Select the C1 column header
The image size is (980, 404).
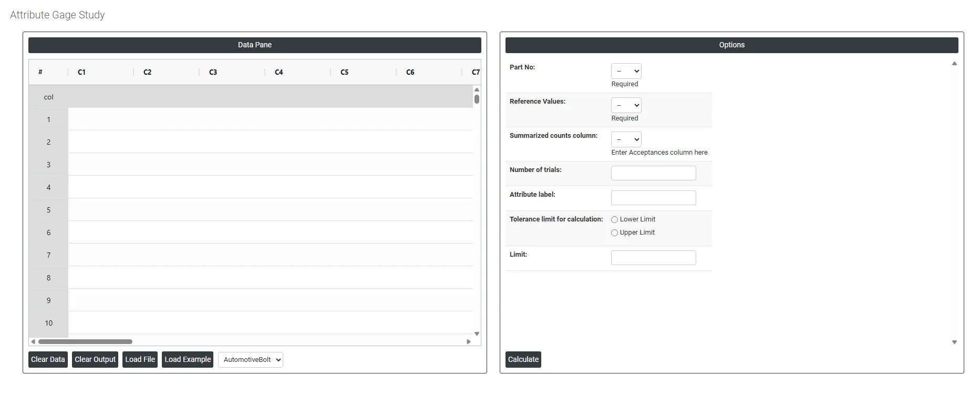click(x=101, y=72)
